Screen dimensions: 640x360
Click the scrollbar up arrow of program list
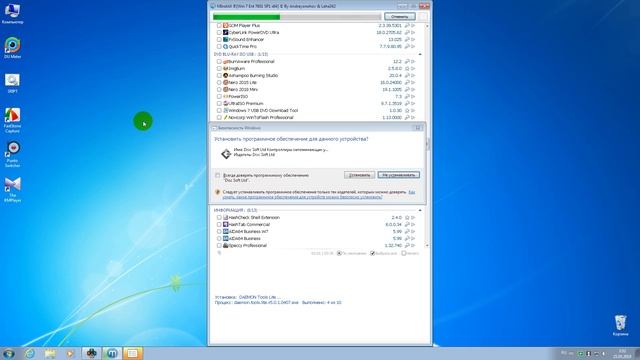(x=427, y=26)
